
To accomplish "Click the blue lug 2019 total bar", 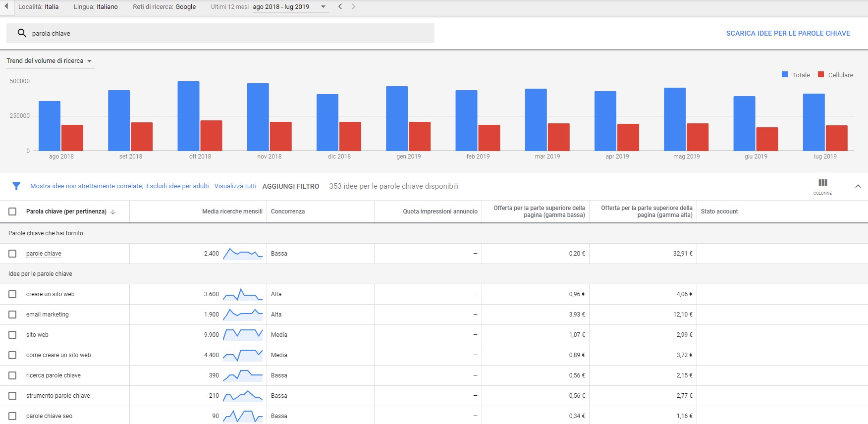I will (x=814, y=122).
